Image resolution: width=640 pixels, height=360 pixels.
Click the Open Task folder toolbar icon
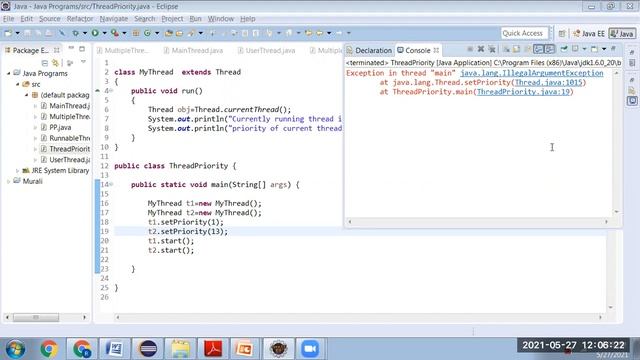coord(180,33)
